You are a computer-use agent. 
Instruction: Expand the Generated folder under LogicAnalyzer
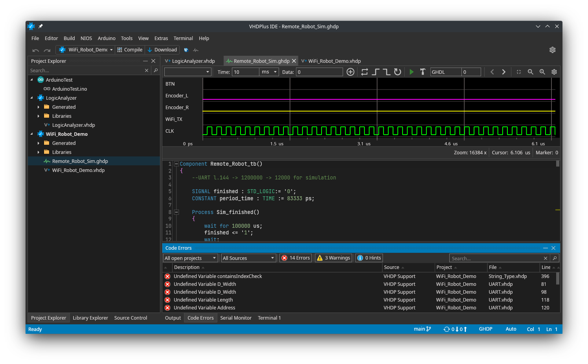38,107
